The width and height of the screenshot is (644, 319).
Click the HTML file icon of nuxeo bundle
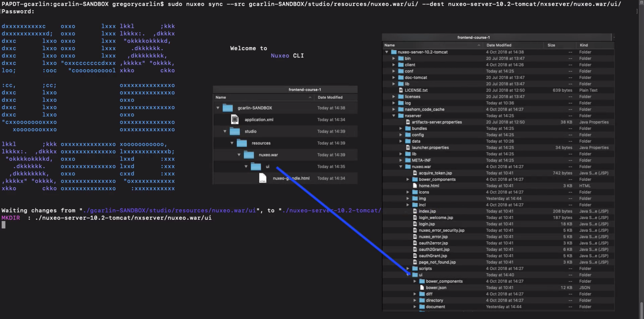(x=263, y=178)
